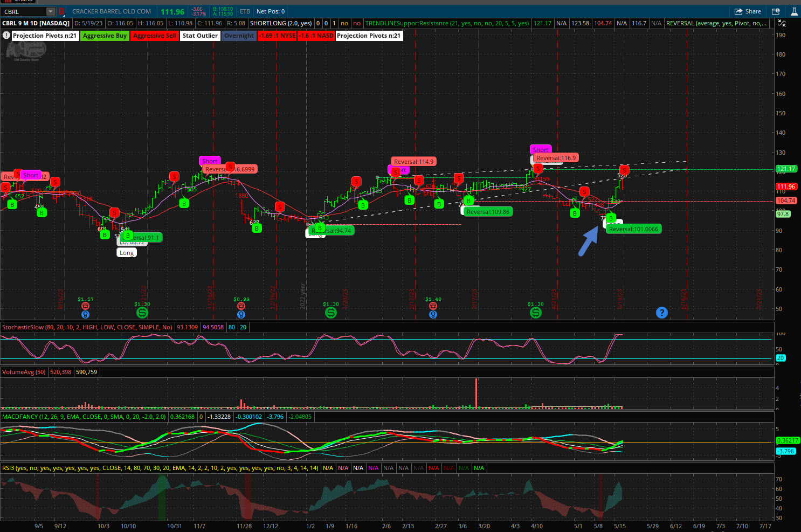Click the green 121.17 price axis tag
This screenshot has height=532, width=801.
[786, 169]
